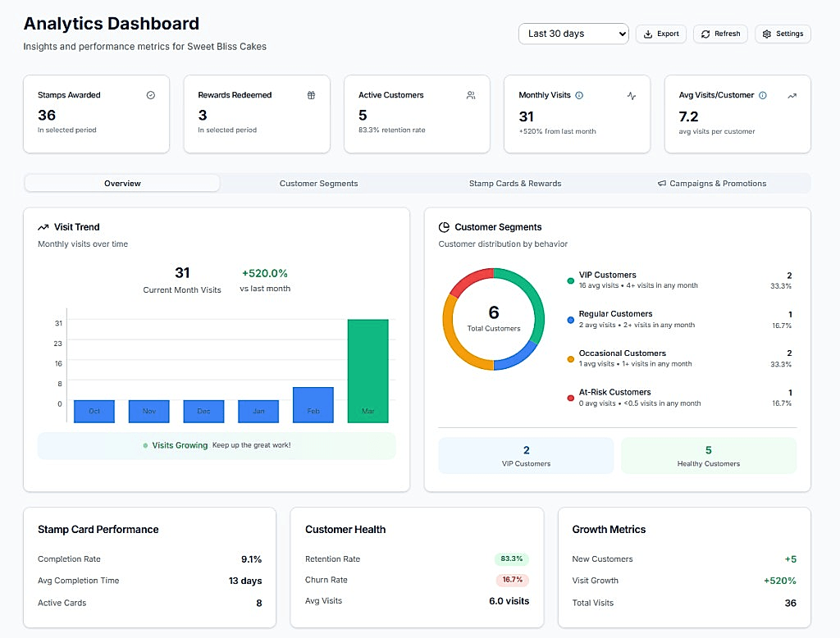Click the Customer Segments pie chart icon
The width and height of the screenshot is (840, 638).
[444, 227]
